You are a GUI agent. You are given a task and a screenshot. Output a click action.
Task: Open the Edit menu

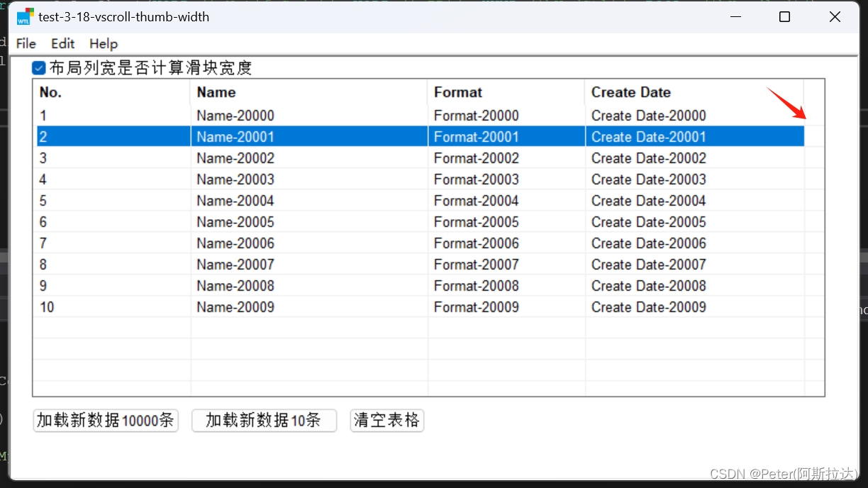click(x=63, y=44)
